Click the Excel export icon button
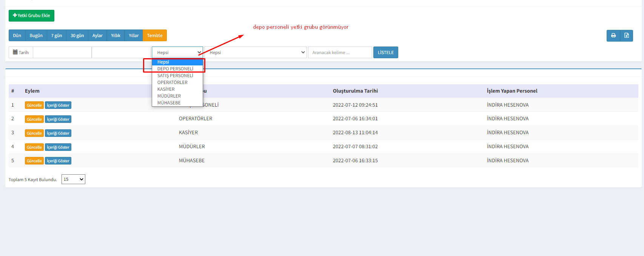This screenshot has width=644, height=256. pyautogui.click(x=626, y=36)
